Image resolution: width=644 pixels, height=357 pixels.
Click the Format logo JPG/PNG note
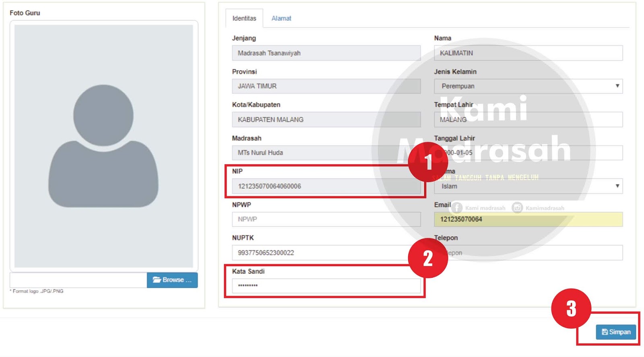click(37, 291)
